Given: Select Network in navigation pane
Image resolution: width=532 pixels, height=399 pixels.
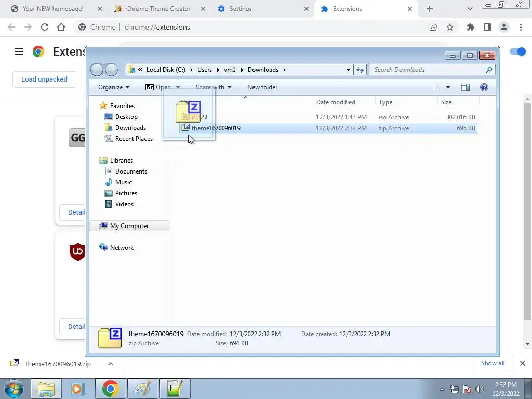Looking at the screenshot, I should 122,248.
